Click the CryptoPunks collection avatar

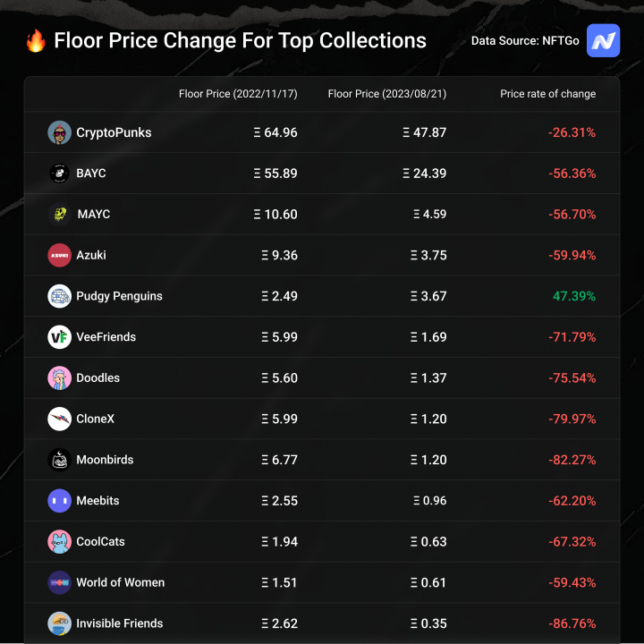point(60,132)
